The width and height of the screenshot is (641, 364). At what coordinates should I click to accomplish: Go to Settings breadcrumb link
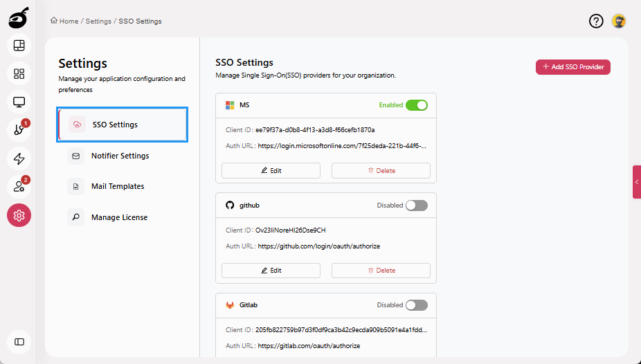coord(98,21)
